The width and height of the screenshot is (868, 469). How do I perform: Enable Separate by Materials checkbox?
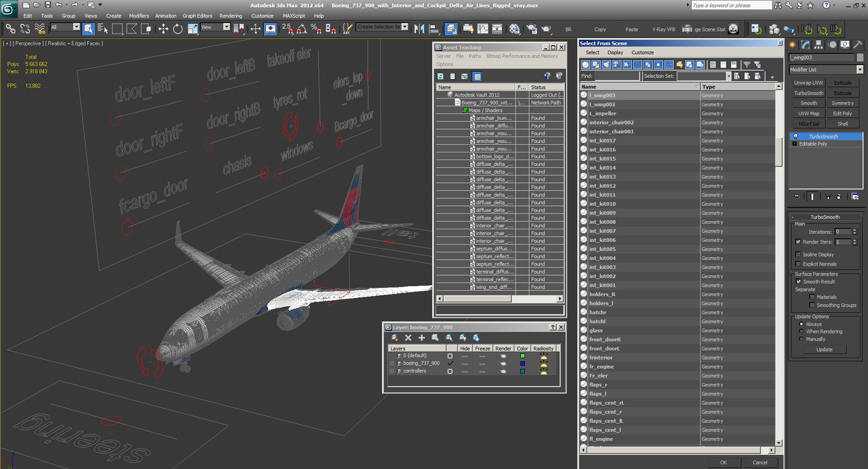(812, 297)
